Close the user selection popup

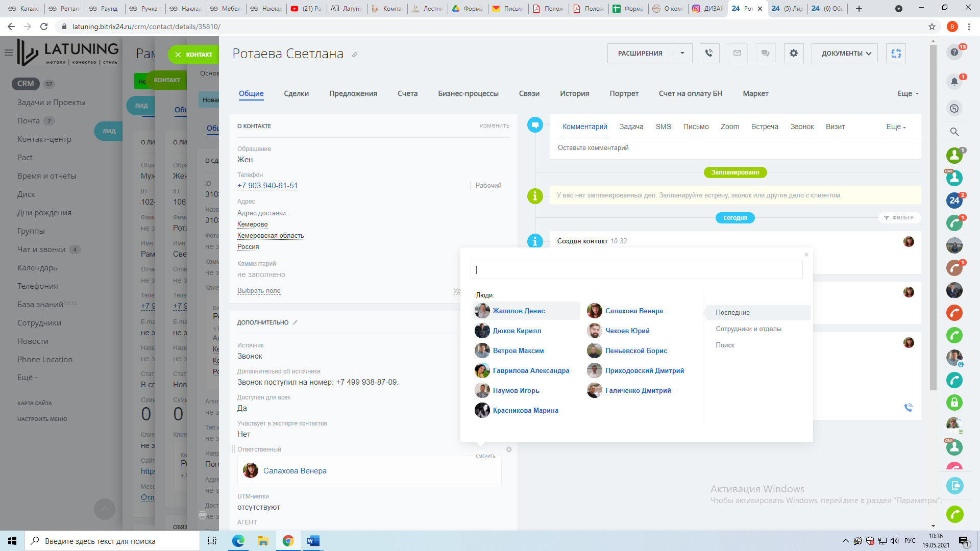tap(806, 255)
